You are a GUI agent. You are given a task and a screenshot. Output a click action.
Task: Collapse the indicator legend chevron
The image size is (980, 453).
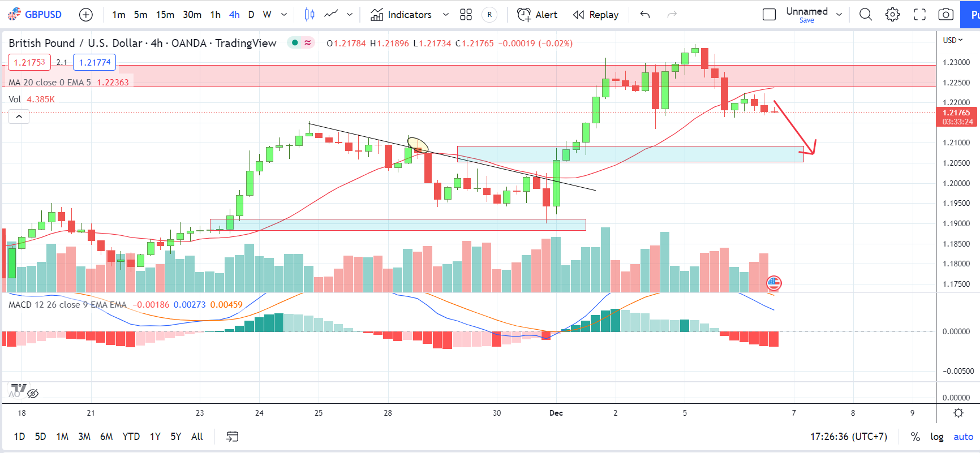(19, 117)
